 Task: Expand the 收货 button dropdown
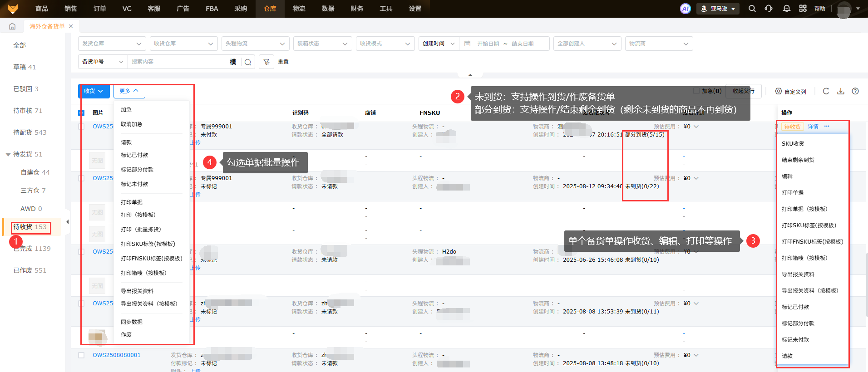coord(94,91)
